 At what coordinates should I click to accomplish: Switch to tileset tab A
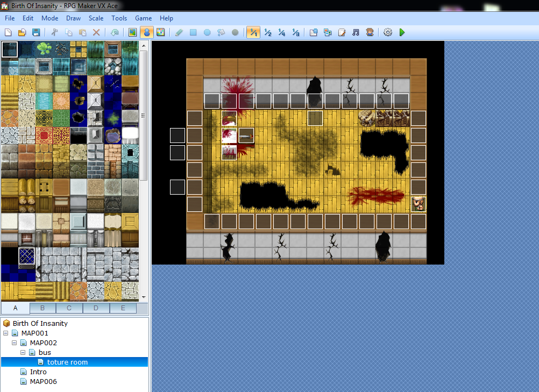click(16, 308)
